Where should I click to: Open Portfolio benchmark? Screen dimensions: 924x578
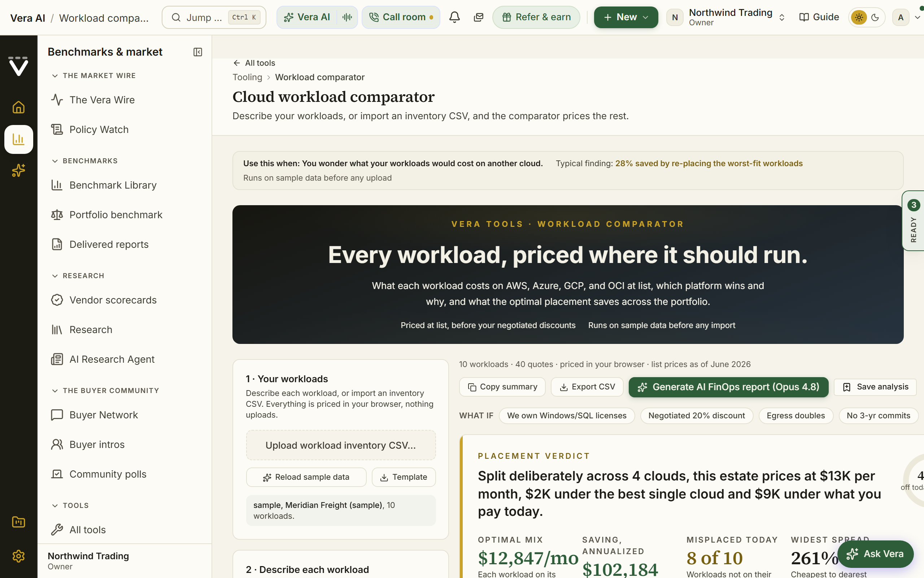[x=124, y=215]
